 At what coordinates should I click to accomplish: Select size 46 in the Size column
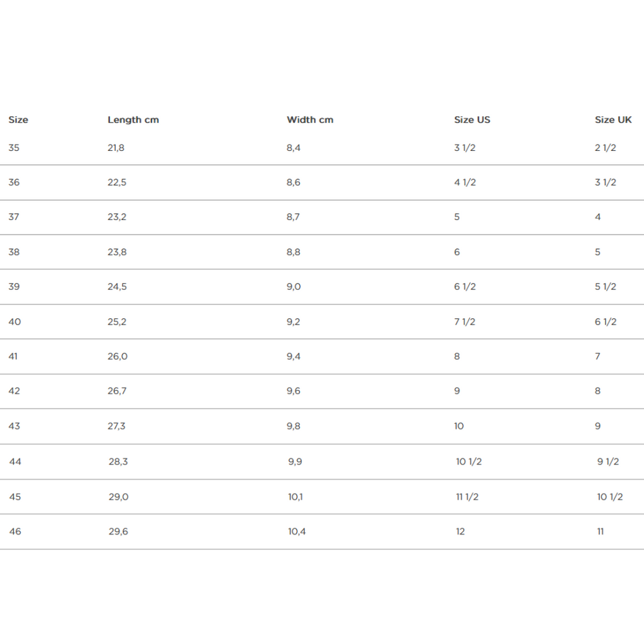pyautogui.click(x=15, y=531)
